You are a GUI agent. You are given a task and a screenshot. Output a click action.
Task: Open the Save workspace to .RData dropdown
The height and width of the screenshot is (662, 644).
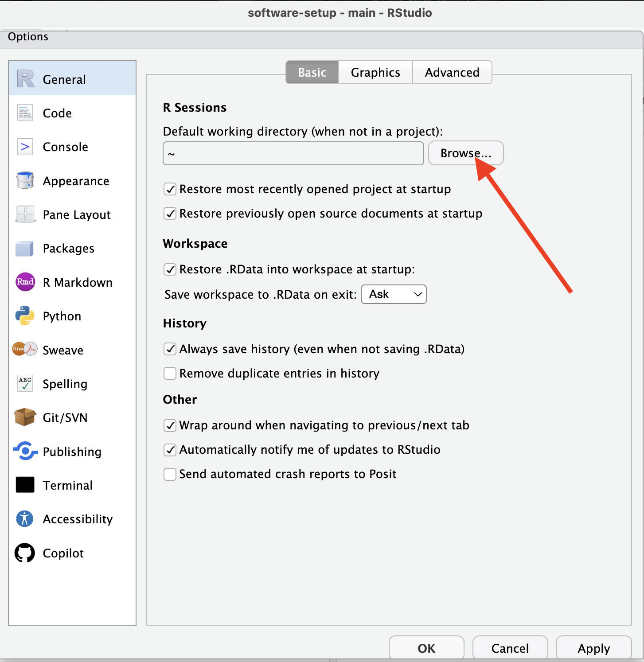click(x=393, y=294)
